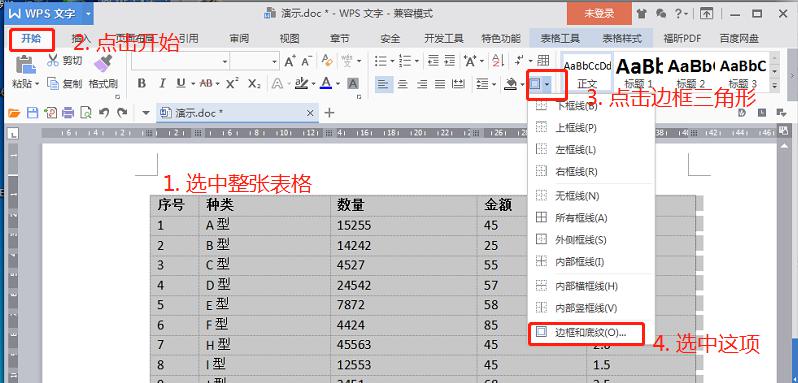Center-align the paragraph text
Viewport: 798px width, 383px height.
click(403, 84)
